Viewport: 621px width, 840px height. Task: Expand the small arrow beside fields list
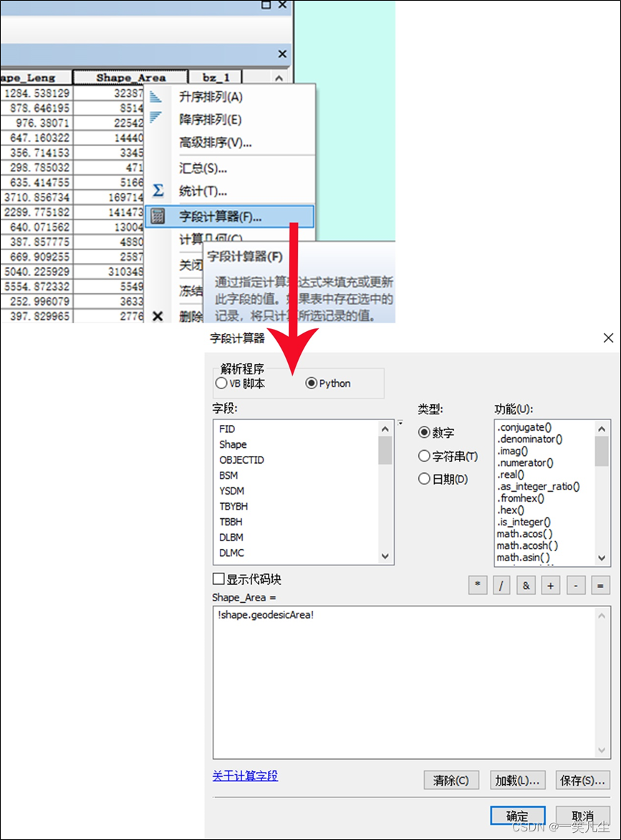400,423
